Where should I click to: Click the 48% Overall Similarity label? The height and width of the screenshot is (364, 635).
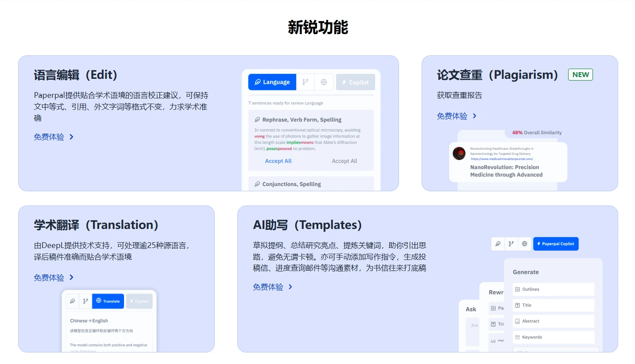(x=537, y=132)
